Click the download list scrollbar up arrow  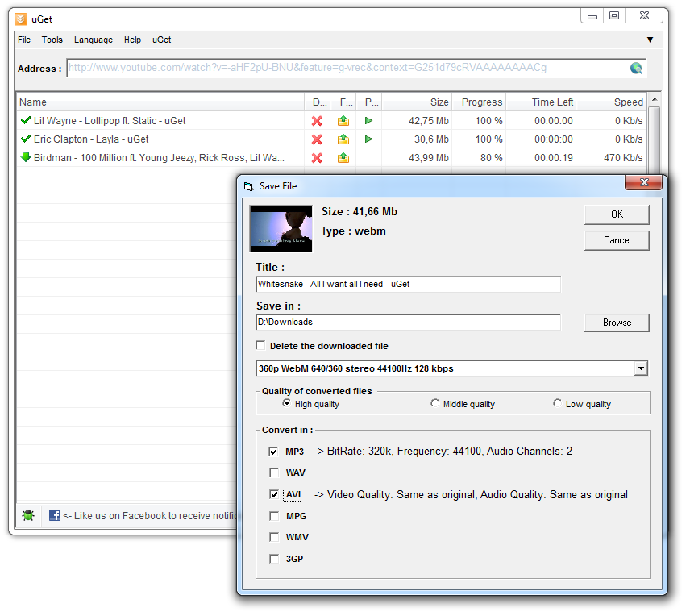tap(655, 99)
